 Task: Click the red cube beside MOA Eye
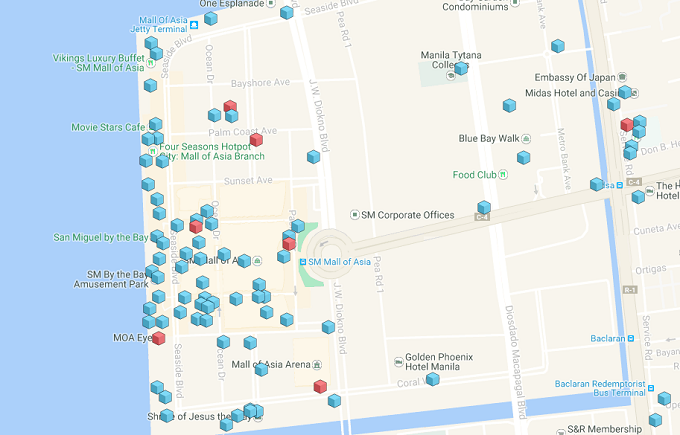pyautogui.click(x=159, y=338)
